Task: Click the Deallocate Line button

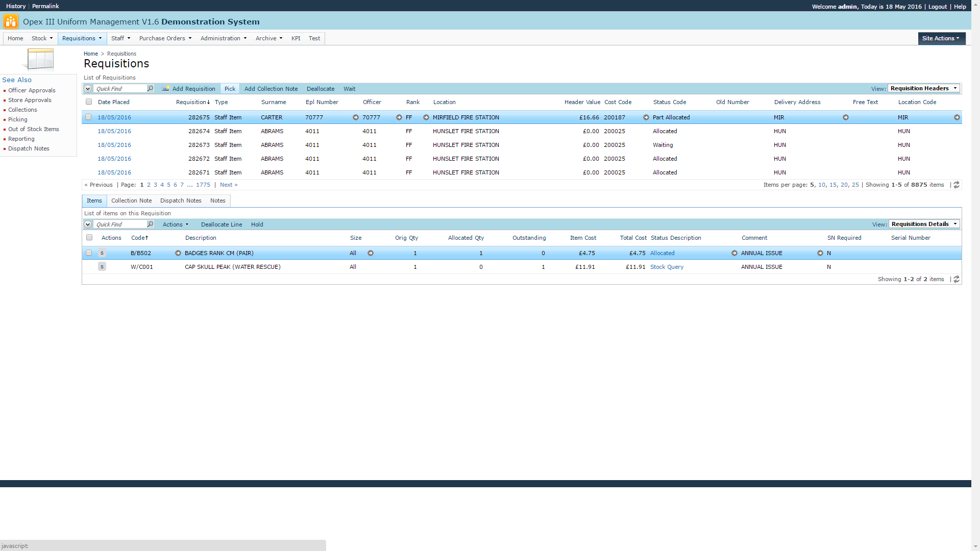Action: 222,224
